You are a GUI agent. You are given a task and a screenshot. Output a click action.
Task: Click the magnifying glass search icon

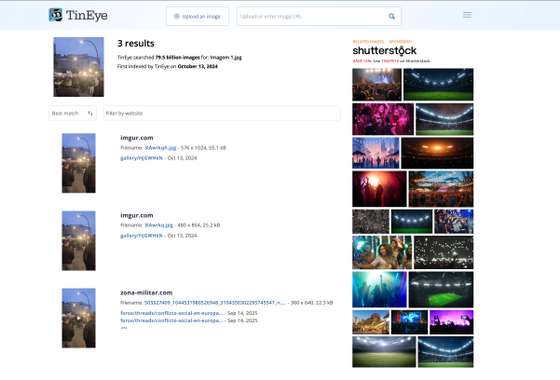[x=392, y=16]
